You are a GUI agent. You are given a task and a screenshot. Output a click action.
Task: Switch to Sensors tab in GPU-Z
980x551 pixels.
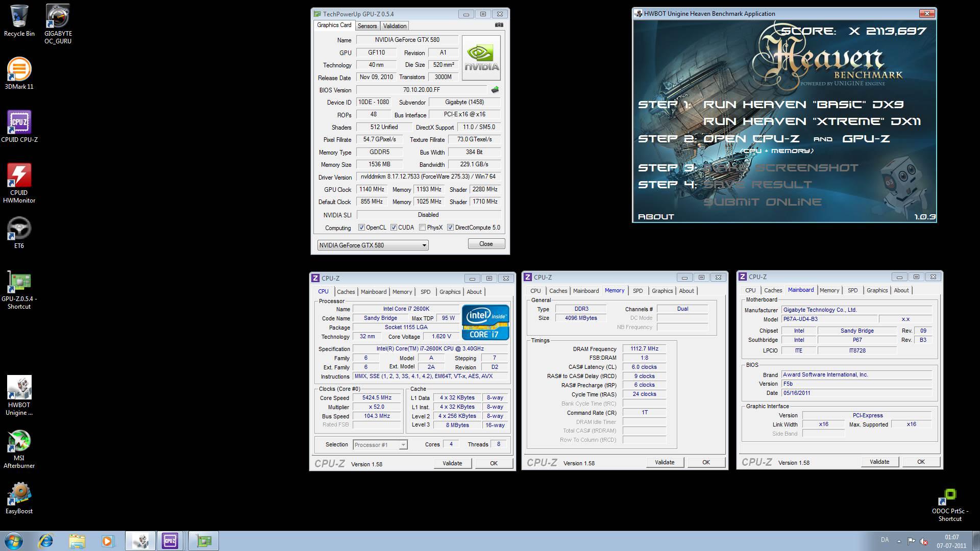[367, 26]
